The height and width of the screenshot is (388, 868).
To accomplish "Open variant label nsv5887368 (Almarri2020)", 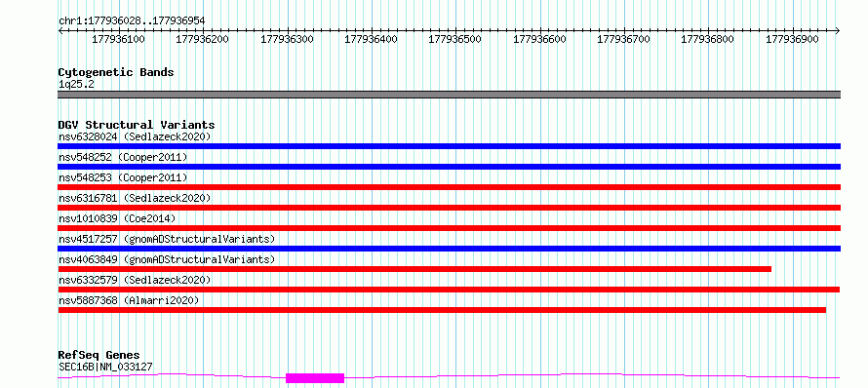I will 129,300.
